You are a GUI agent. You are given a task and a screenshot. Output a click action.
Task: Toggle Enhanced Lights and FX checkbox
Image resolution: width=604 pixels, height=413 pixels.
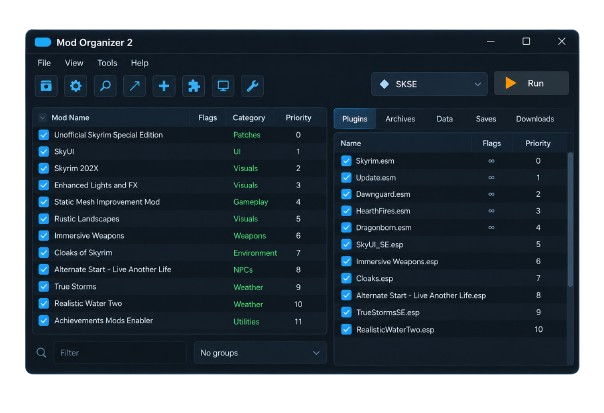tap(44, 185)
